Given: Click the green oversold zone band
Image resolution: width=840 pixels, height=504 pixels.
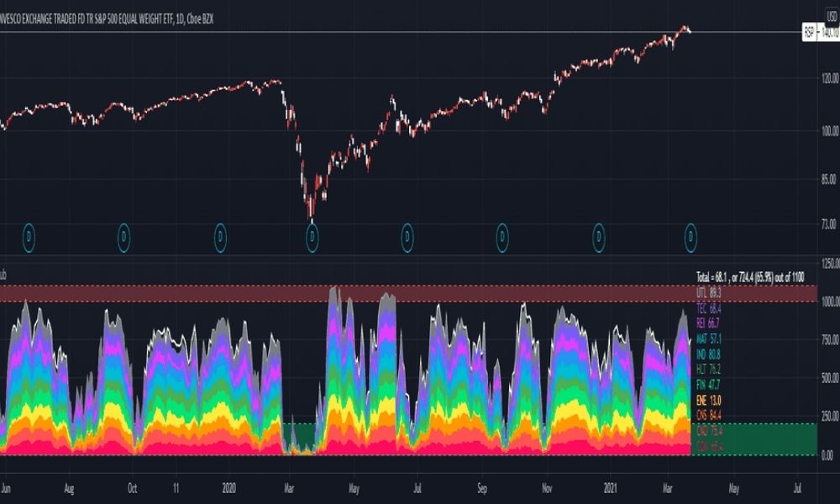Looking at the screenshot, I should point(753,439).
